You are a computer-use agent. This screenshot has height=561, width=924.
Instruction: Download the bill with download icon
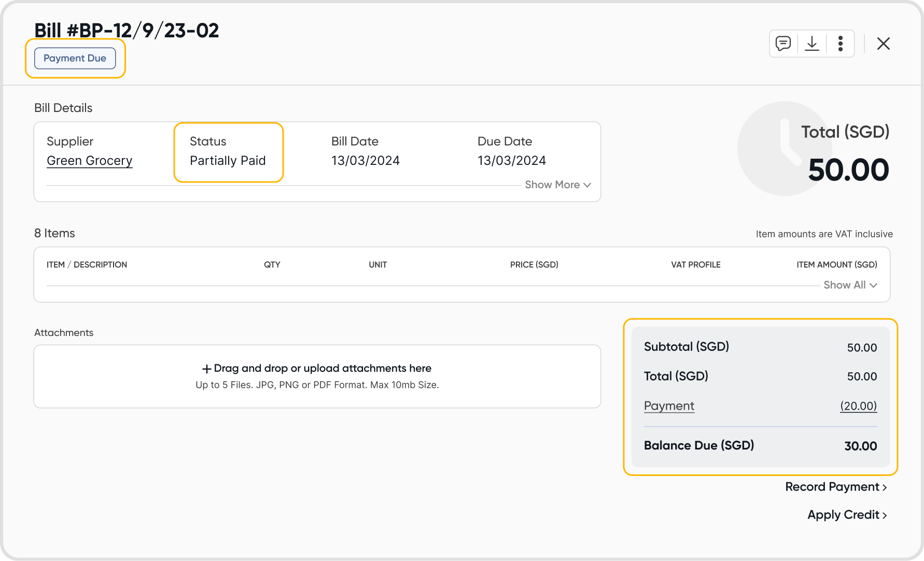tap(812, 44)
